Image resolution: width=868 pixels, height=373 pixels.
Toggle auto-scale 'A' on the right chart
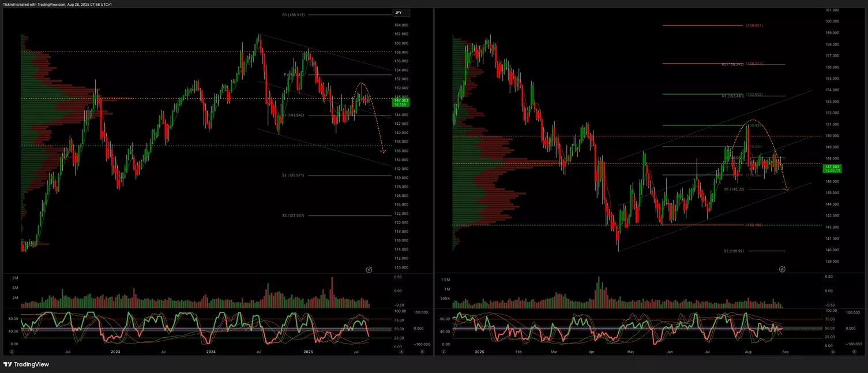pyautogui.click(x=834, y=351)
